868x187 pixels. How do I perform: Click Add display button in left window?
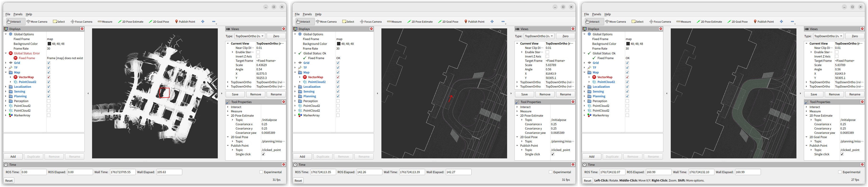tap(13, 157)
